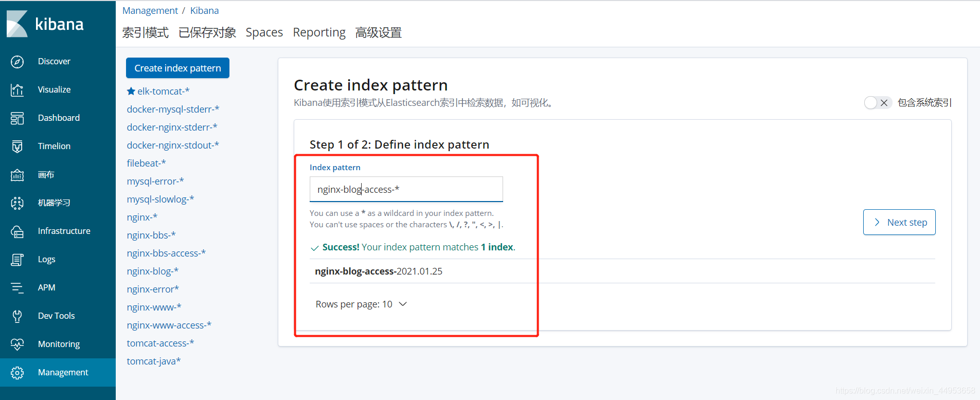Open Machine Learning (机器学习) icon

[17, 203]
